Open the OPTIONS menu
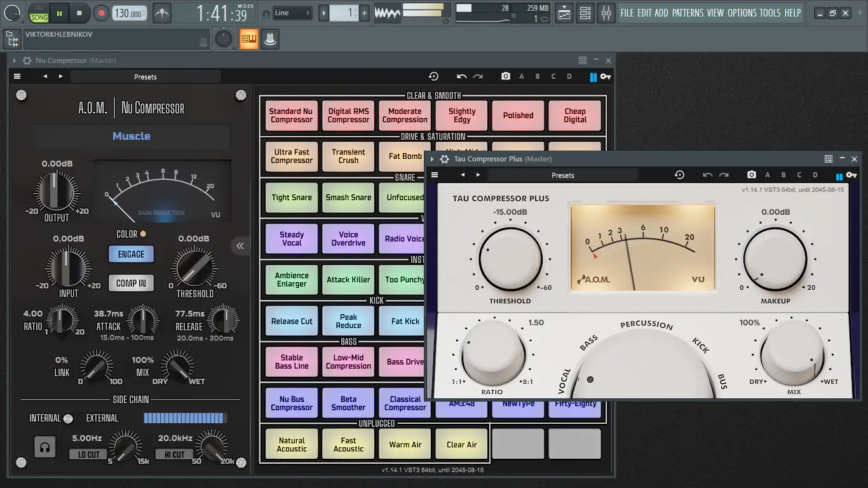Viewport: 868px width, 488px height. (x=742, y=13)
